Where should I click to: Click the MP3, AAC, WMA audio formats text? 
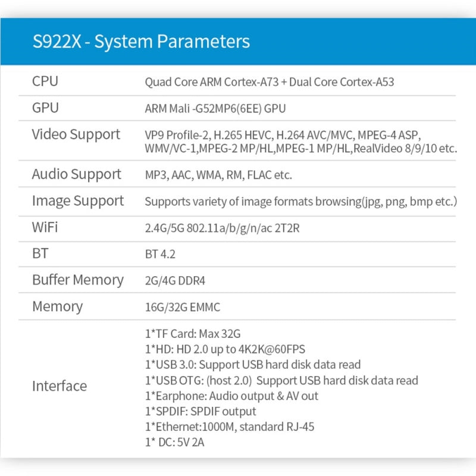[218, 175]
